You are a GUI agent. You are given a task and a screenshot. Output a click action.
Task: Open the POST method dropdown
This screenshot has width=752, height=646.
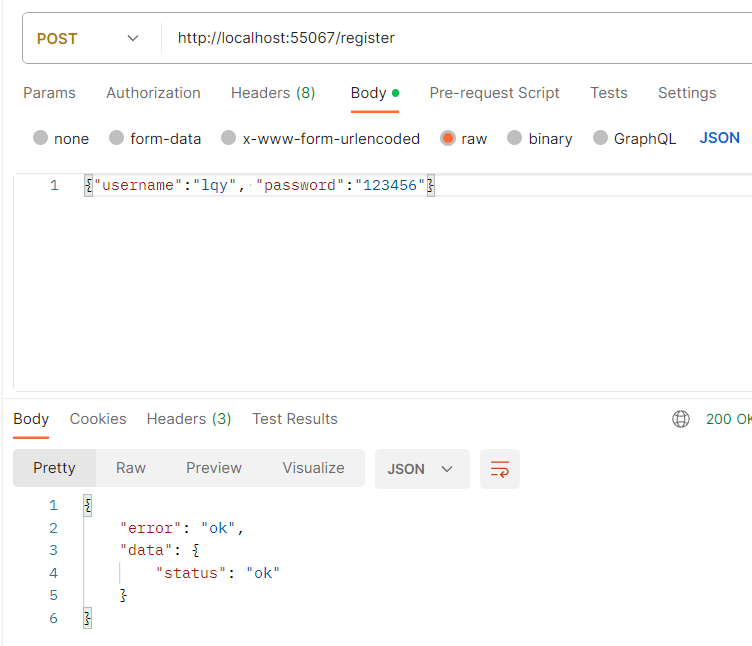pos(88,39)
